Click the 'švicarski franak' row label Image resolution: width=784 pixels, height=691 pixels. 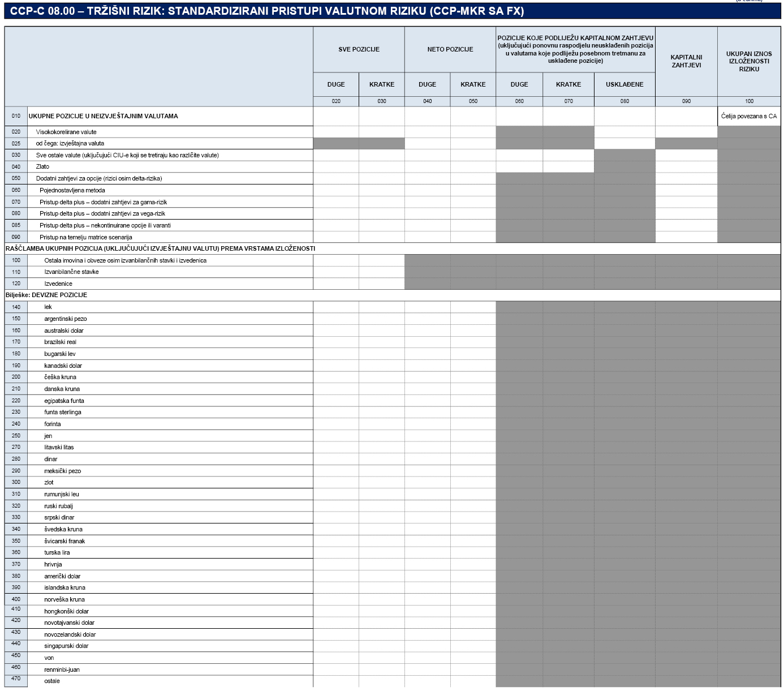(64, 541)
